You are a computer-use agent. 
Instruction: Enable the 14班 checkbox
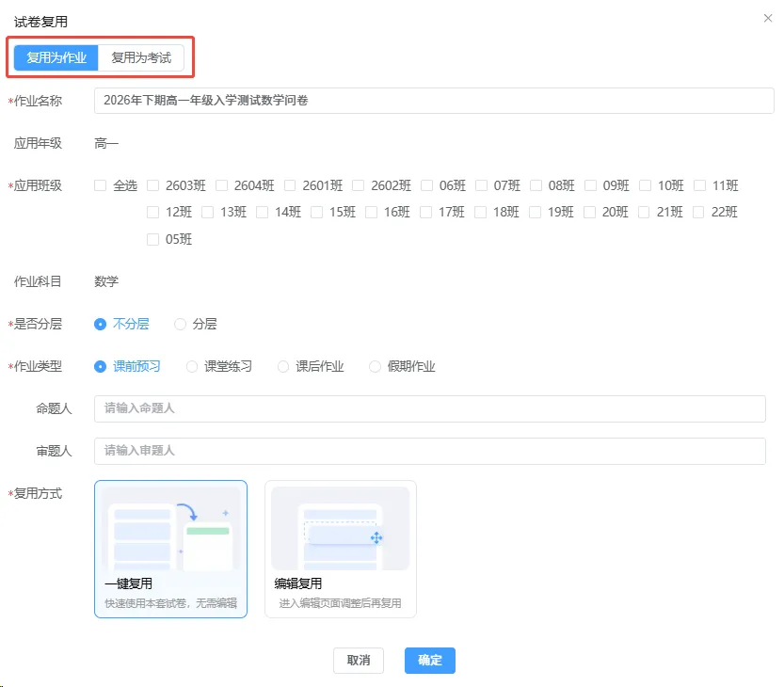(262, 212)
